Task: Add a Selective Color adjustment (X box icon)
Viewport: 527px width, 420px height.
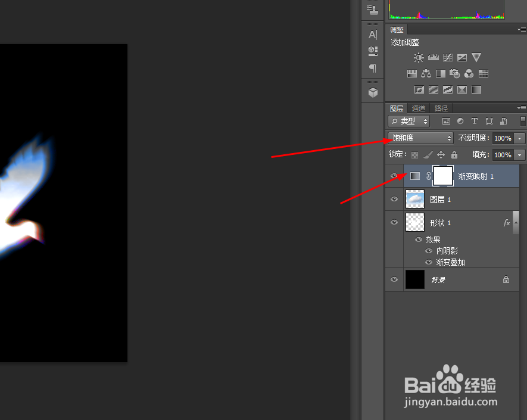Action: [x=462, y=90]
